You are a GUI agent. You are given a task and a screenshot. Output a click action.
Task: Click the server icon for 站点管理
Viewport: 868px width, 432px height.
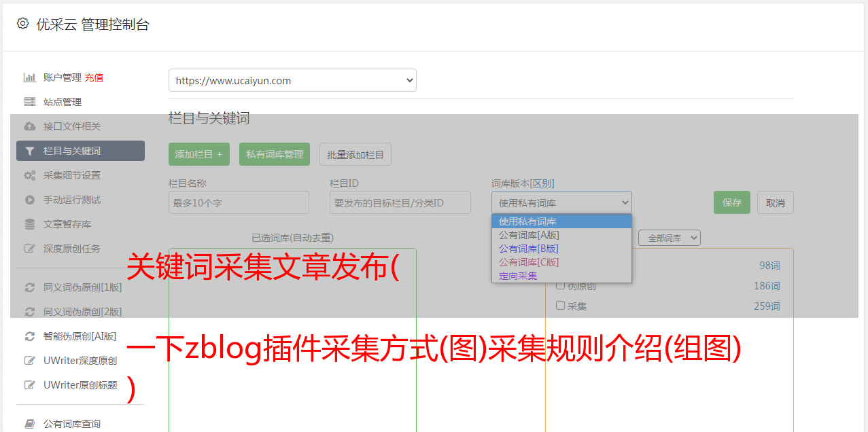click(29, 102)
